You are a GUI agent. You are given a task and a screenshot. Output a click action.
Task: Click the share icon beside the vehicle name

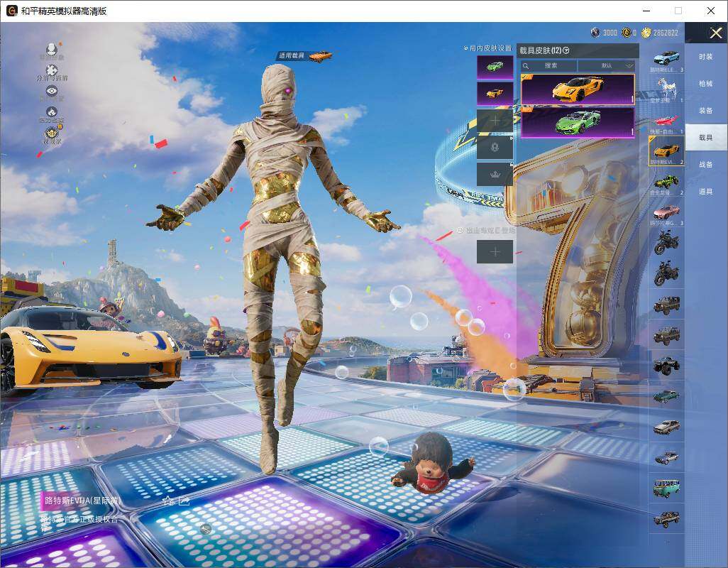coord(184,501)
